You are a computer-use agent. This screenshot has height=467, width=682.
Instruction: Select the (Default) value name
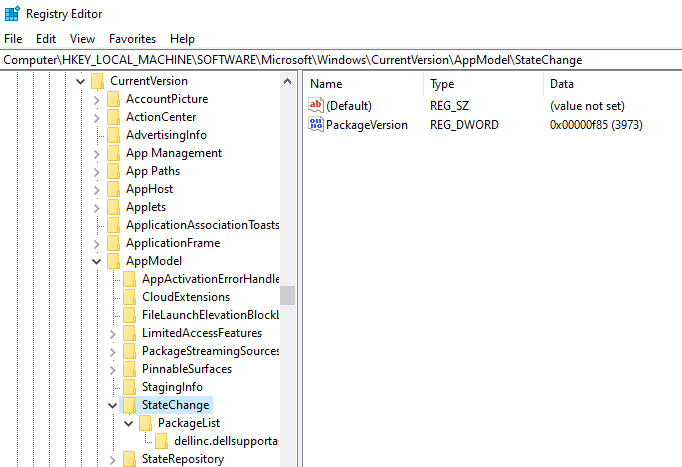tap(349, 106)
